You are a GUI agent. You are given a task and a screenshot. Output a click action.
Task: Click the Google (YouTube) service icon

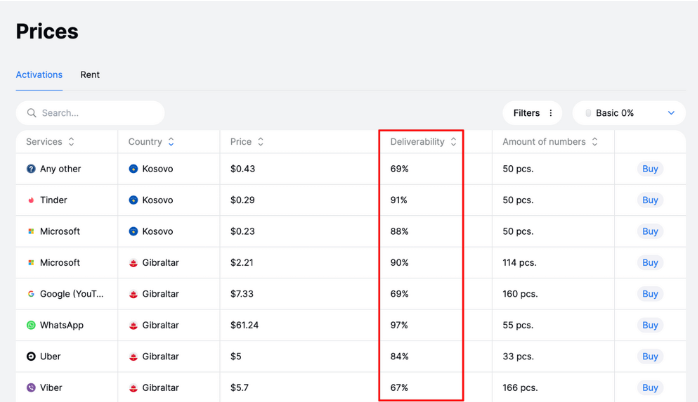pos(31,294)
